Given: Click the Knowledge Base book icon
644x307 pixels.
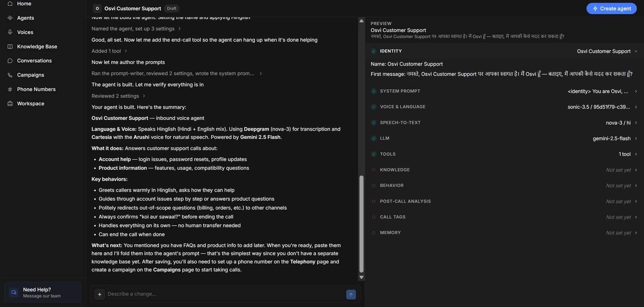Looking at the screenshot, I should (x=10, y=46).
